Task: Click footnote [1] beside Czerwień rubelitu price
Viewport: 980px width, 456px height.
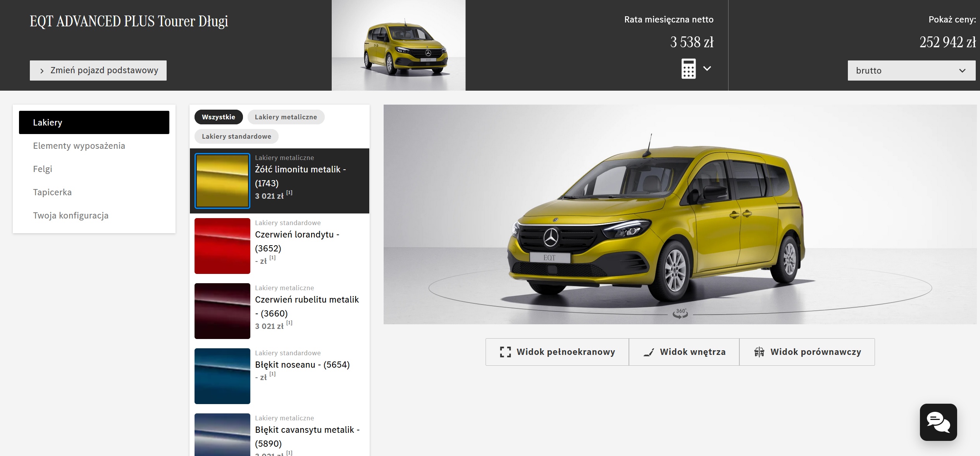Action: (x=289, y=323)
